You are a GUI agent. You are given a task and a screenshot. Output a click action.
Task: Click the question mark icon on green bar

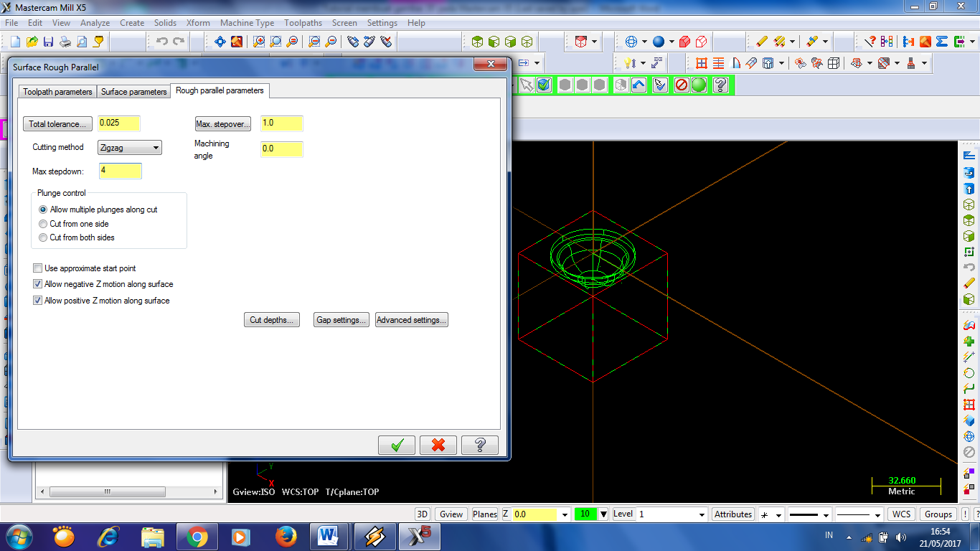coord(721,85)
